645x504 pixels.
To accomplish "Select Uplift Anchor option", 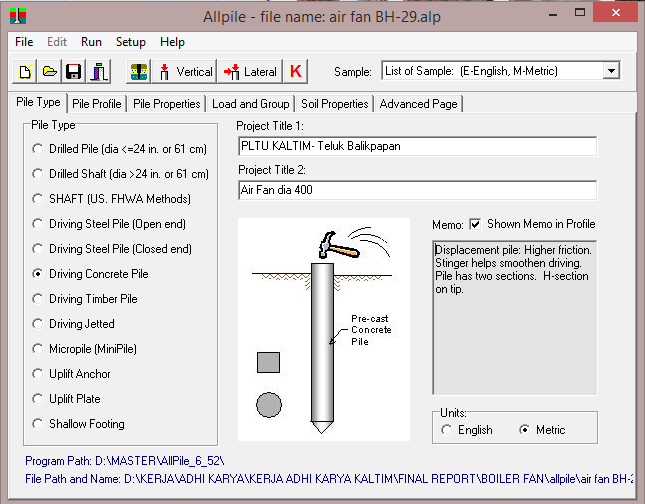I will [72, 374].
